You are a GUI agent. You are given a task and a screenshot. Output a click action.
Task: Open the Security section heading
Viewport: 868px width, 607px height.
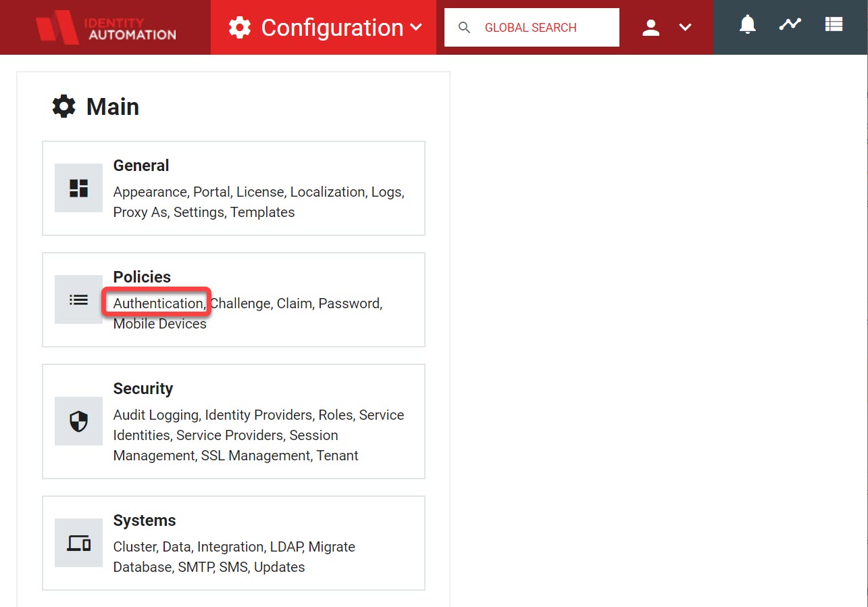(143, 389)
